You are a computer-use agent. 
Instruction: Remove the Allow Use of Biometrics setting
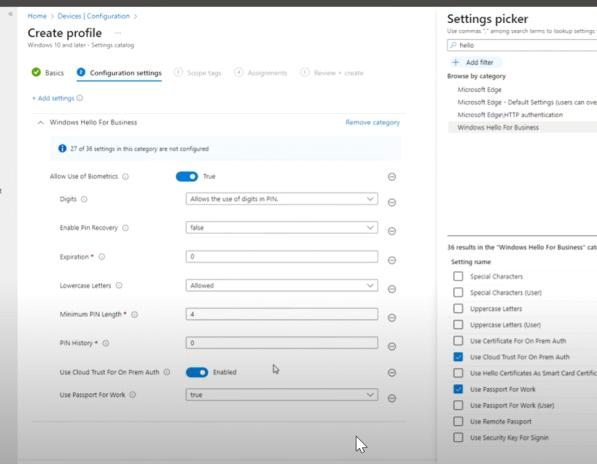point(392,177)
